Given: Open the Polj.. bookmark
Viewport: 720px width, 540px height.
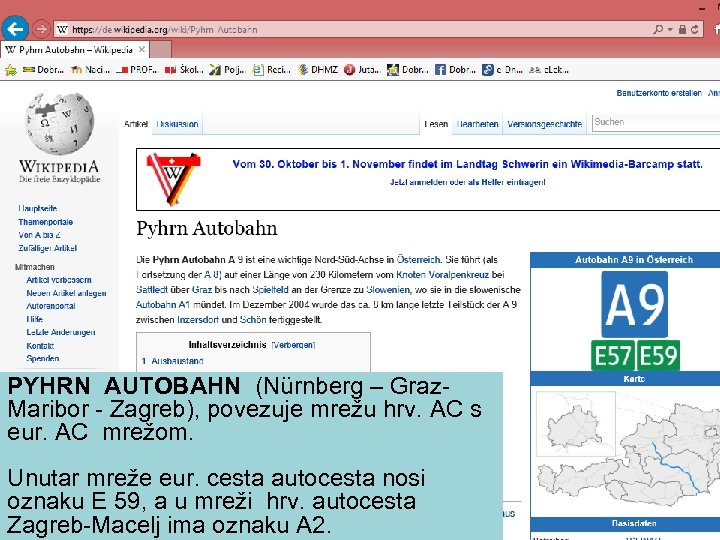Looking at the screenshot, I should click(x=227, y=70).
